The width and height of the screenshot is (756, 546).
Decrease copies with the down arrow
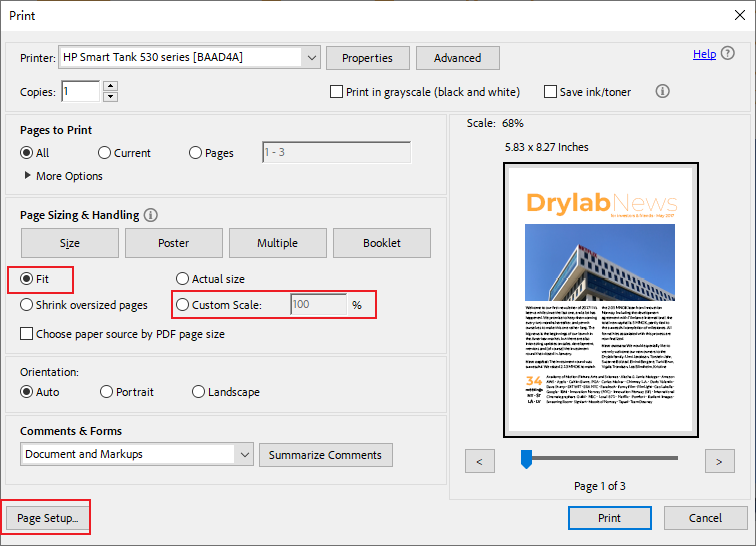(x=111, y=96)
